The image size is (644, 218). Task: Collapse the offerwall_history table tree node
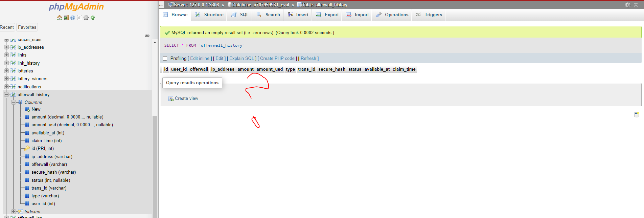point(6,94)
